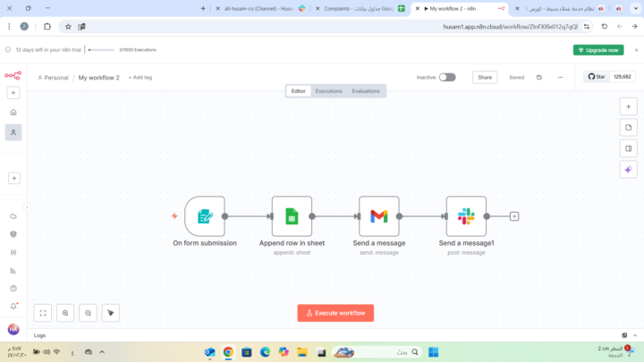Viewport: 644px width, 362px height.
Task: Open the What's New bell icon
Action: [13, 307]
